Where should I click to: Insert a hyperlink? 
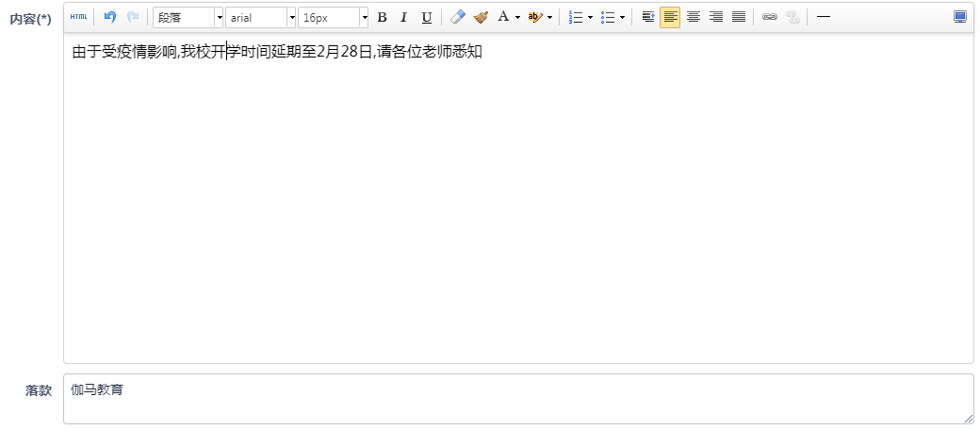(x=770, y=18)
